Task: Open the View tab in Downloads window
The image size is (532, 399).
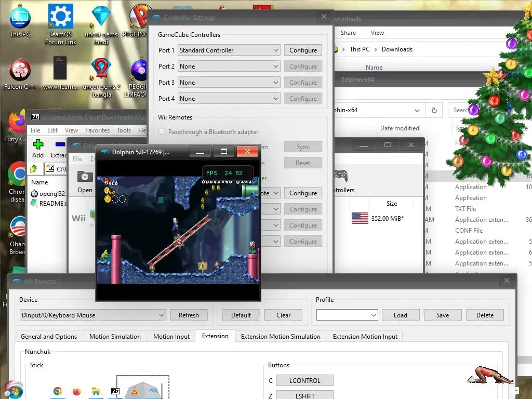Action: (x=377, y=33)
